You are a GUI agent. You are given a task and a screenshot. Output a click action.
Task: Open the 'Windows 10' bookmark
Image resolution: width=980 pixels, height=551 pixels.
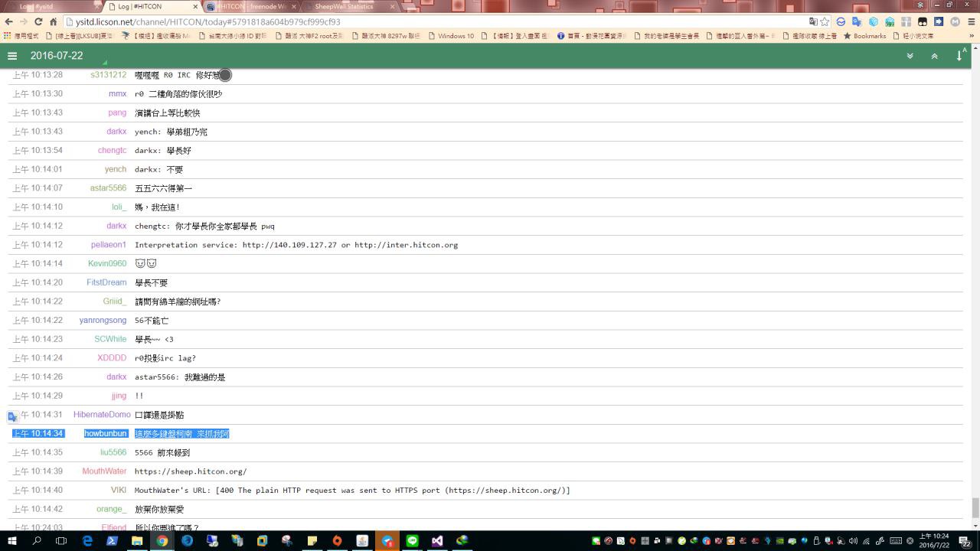tap(451, 36)
